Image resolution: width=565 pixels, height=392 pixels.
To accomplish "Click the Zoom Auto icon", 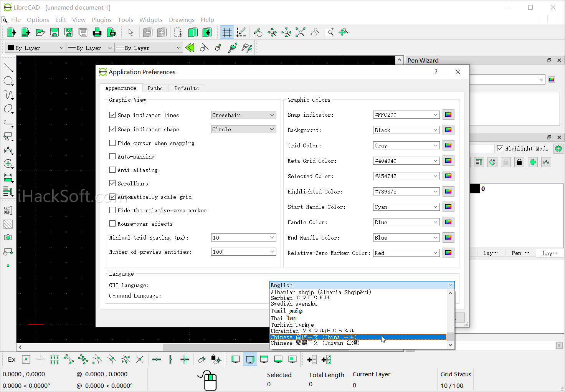I will [x=301, y=32].
